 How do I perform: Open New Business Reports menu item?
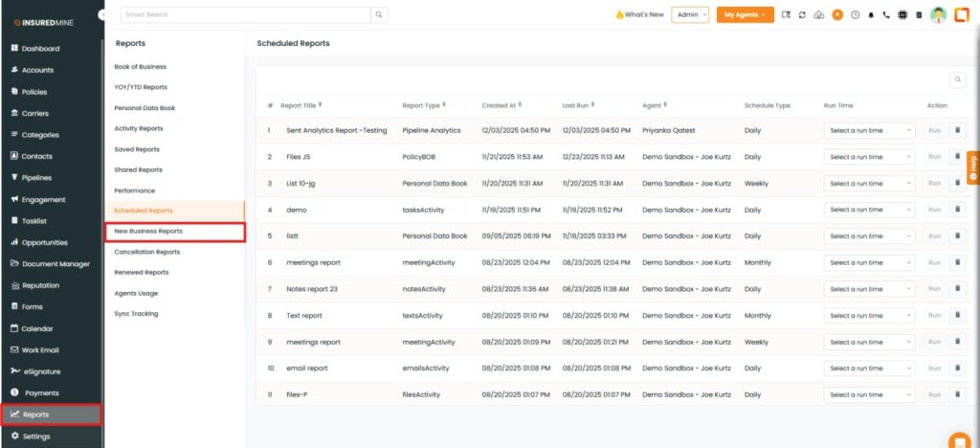coord(148,232)
